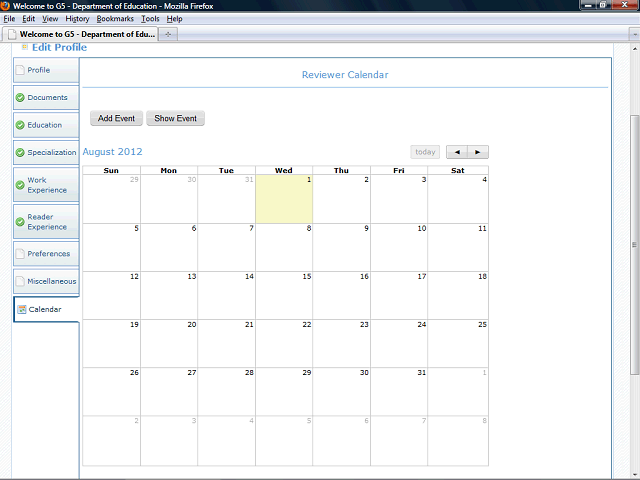Image resolution: width=640 pixels, height=480 pixels.
Task: Click the August 2012 month title
Action: (x=113, y=152)
